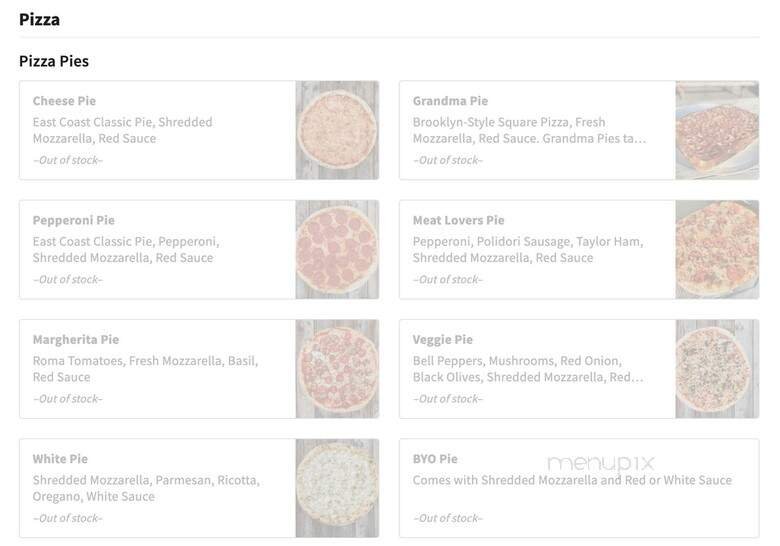
Task: Select the "White Pie" item title
Action: [60, 459]
